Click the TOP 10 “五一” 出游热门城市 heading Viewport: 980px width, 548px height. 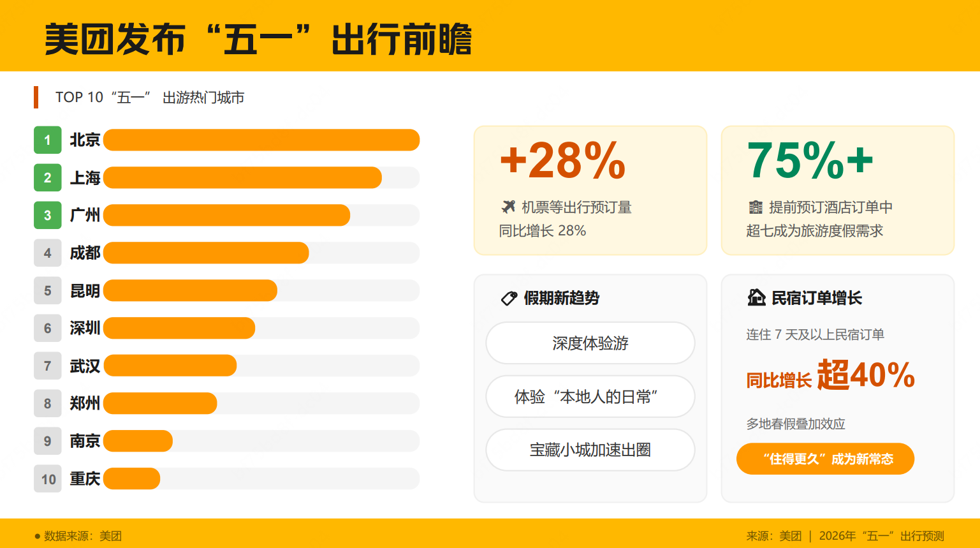[x=150, y=98]
